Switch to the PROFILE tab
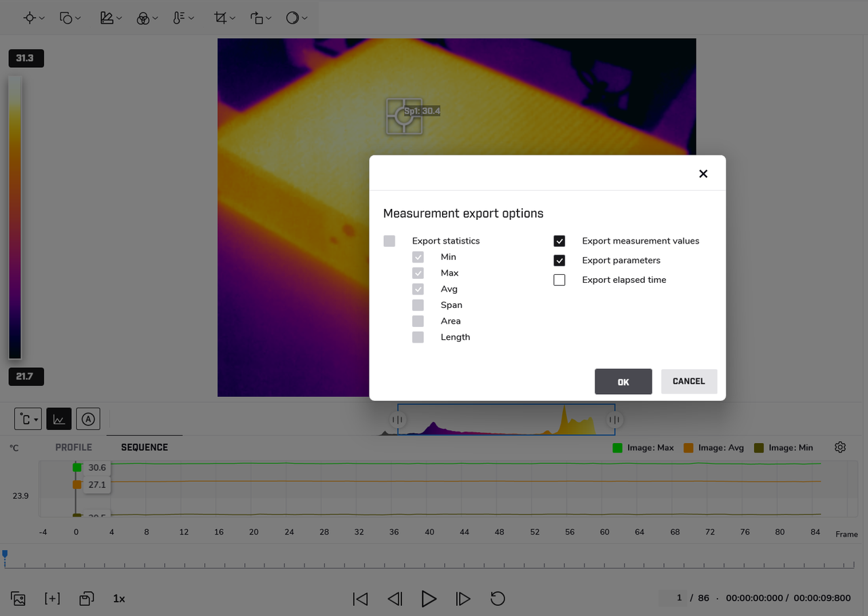Screen dimensions: 868x616 [x=73, y=447]
